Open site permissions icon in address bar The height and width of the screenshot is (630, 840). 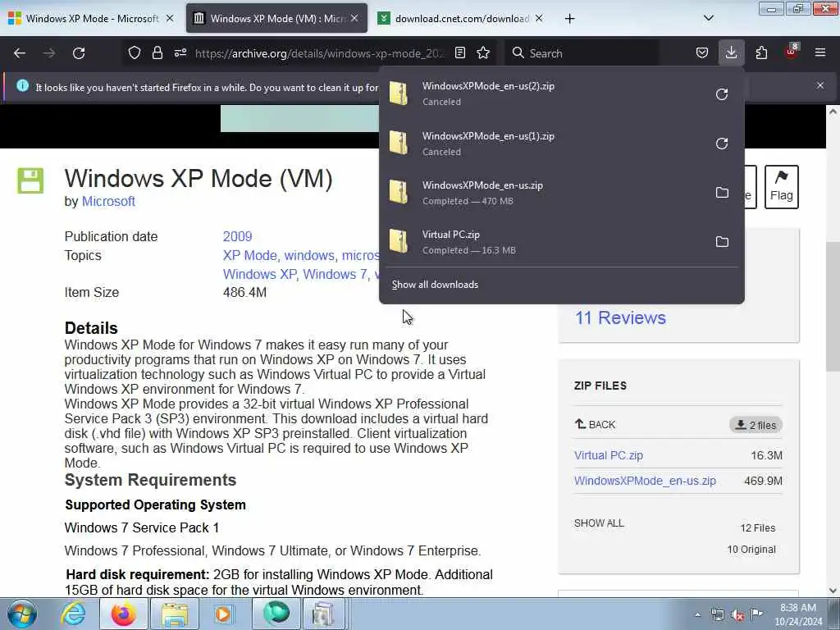pos(180,52)
